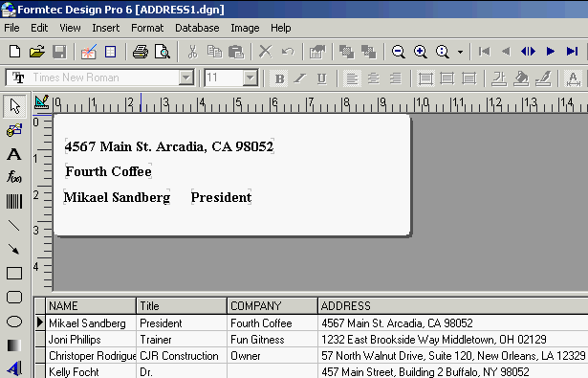Open the Times New Roman font dropdown

click(x=186, y=78)
